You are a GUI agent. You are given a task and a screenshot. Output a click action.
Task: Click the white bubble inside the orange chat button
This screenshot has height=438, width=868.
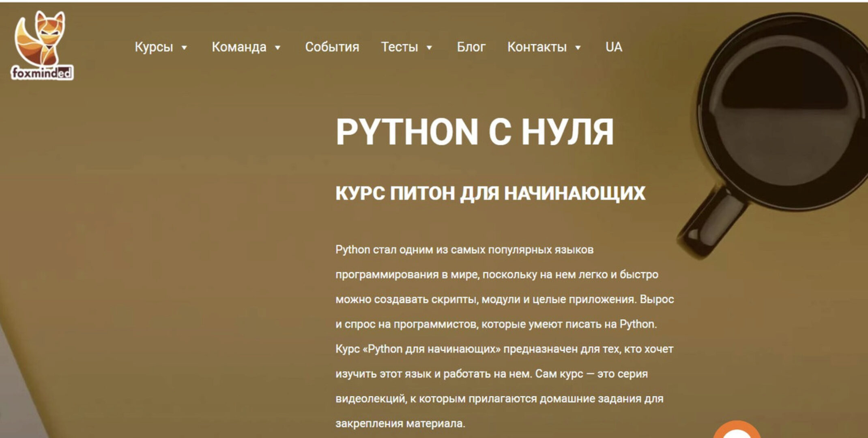click(737, 436)
